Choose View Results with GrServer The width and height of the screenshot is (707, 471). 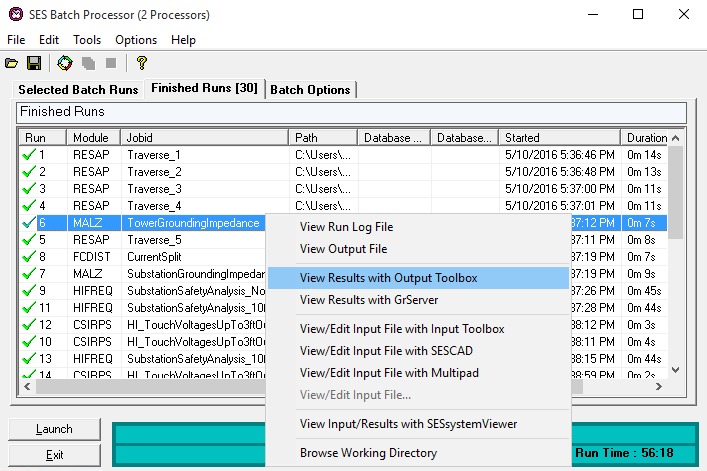pos(418,300)
